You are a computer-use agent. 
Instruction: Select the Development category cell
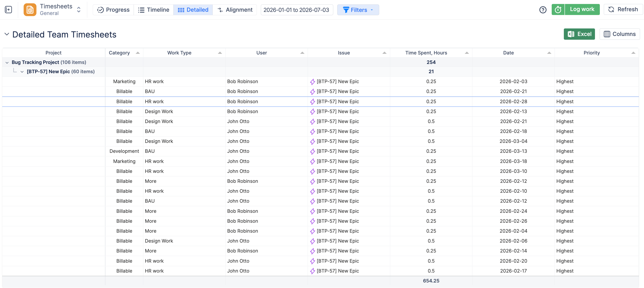[x=124, y=151]
